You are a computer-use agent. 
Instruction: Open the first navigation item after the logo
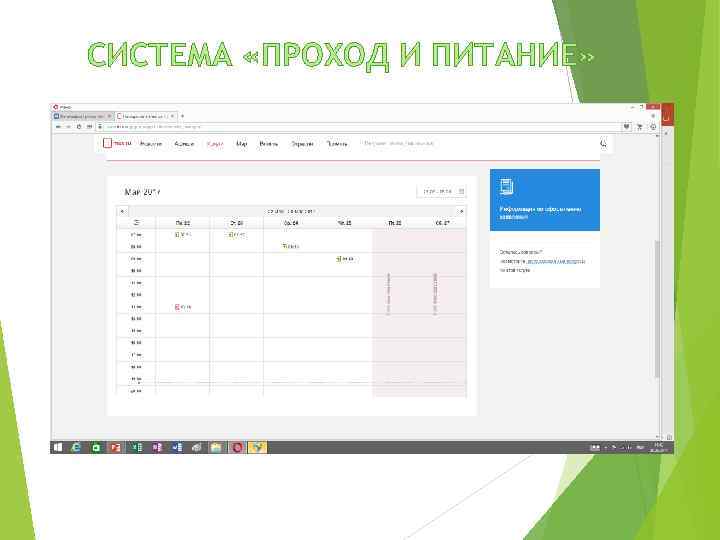(151, 144)
